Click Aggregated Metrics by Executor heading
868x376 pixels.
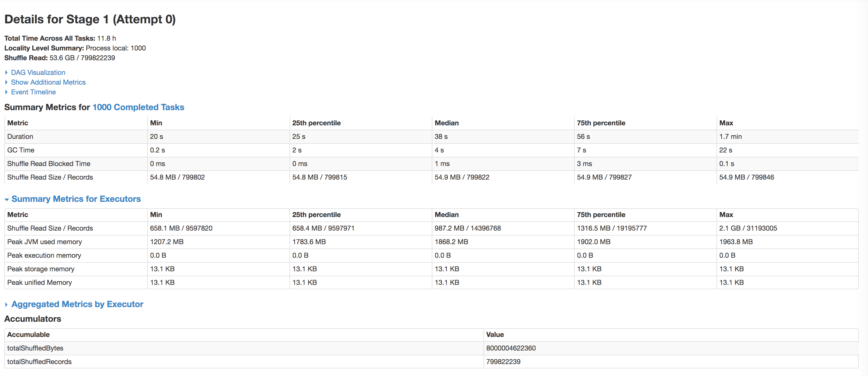[77, 304]
